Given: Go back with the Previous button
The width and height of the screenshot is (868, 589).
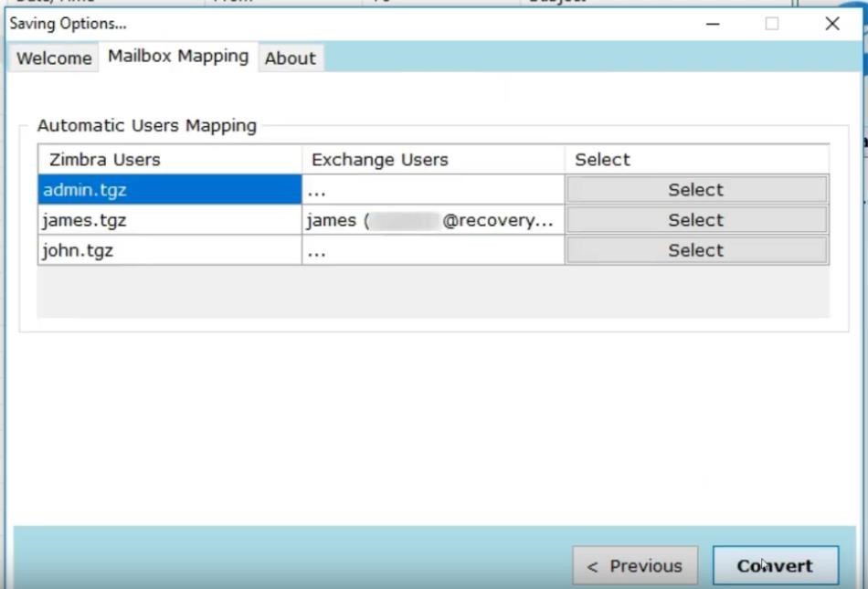Looking at the screenshot, I should (635, 566).
